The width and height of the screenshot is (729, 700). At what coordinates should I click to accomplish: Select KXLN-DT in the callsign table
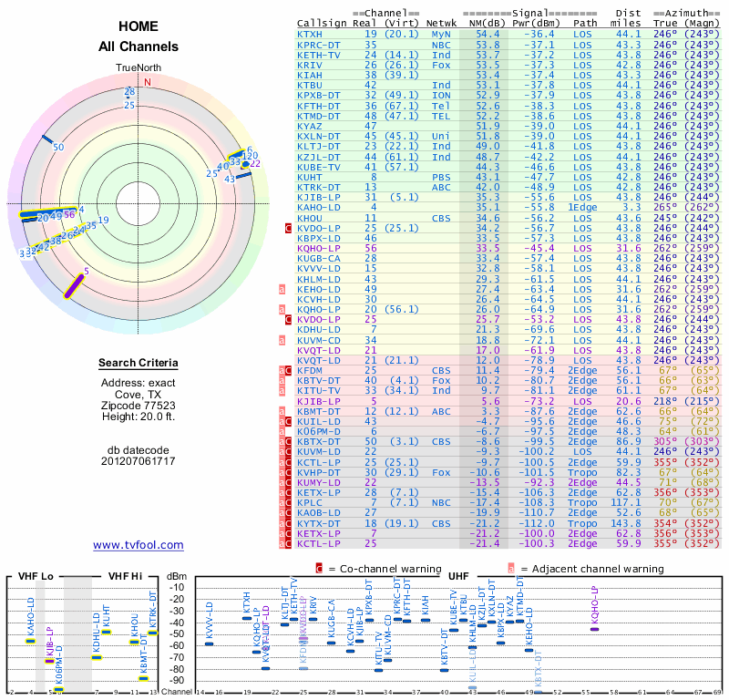318,137
